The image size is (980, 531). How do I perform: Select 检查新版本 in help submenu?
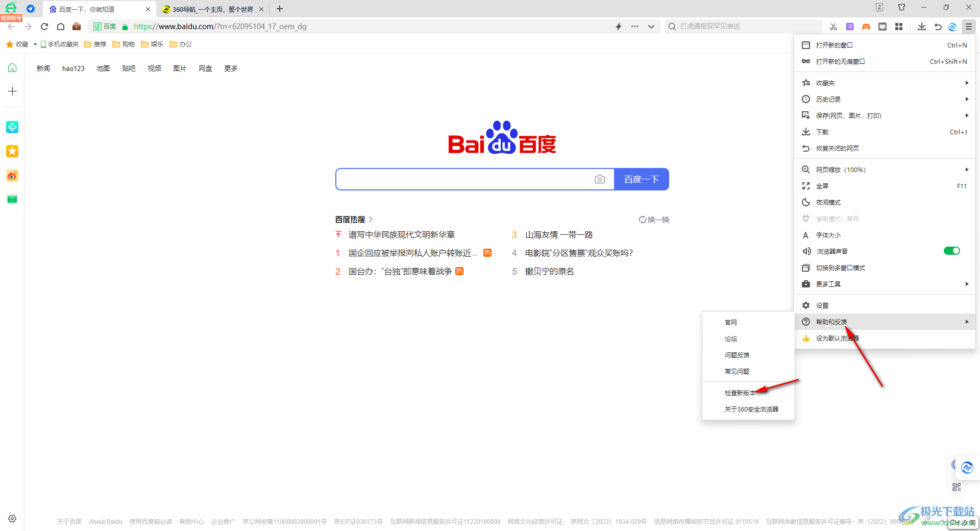coord(748,393)
